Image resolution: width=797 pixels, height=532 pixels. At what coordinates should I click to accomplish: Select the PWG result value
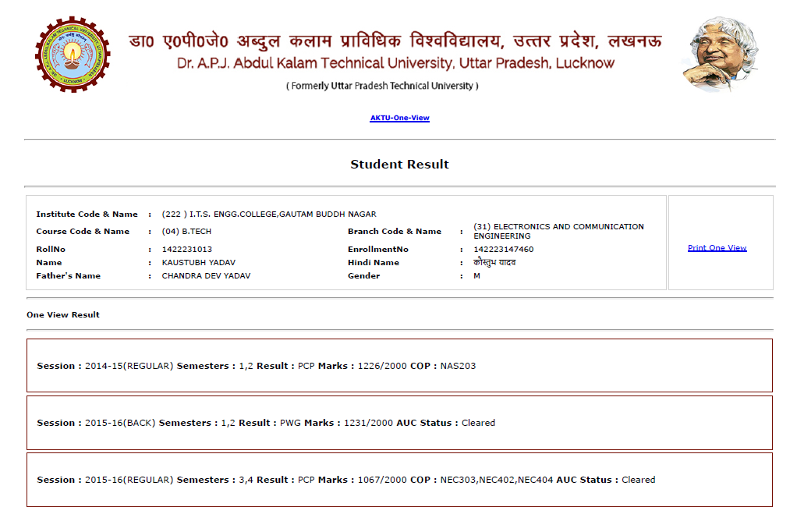pyautogui.click(x=290, y=423)
